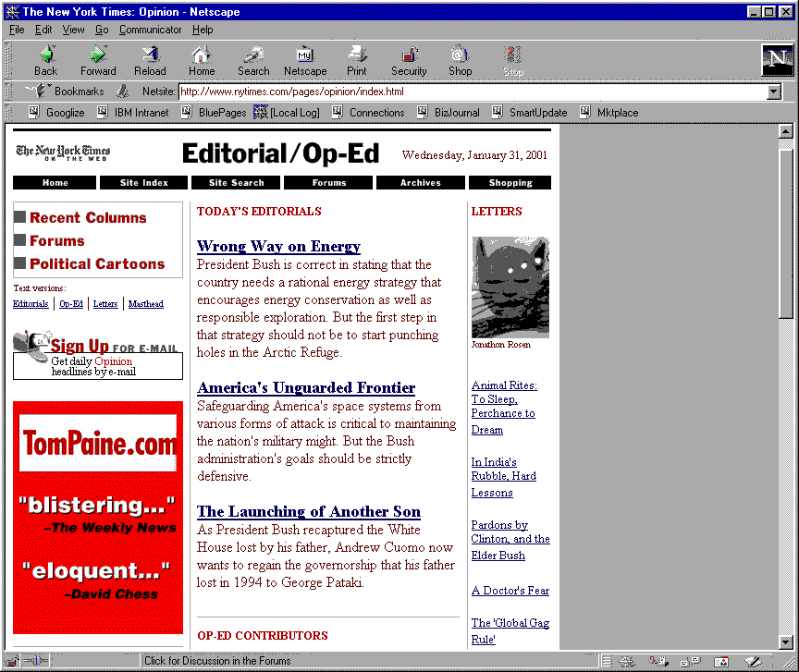Open the Editorials text version link
The width and height of the screenshot is (799, 672).
pyautogui.click(x=31, y=304)
